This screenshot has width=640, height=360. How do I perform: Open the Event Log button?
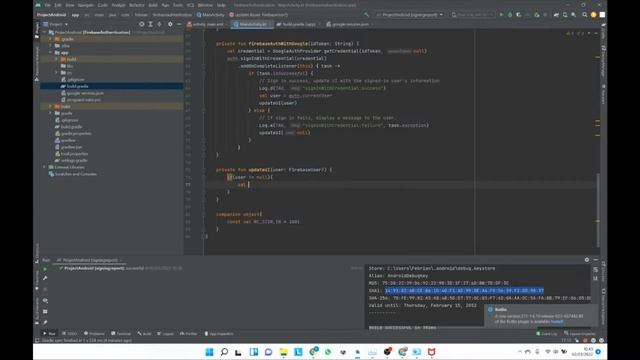tap(547, 334)
